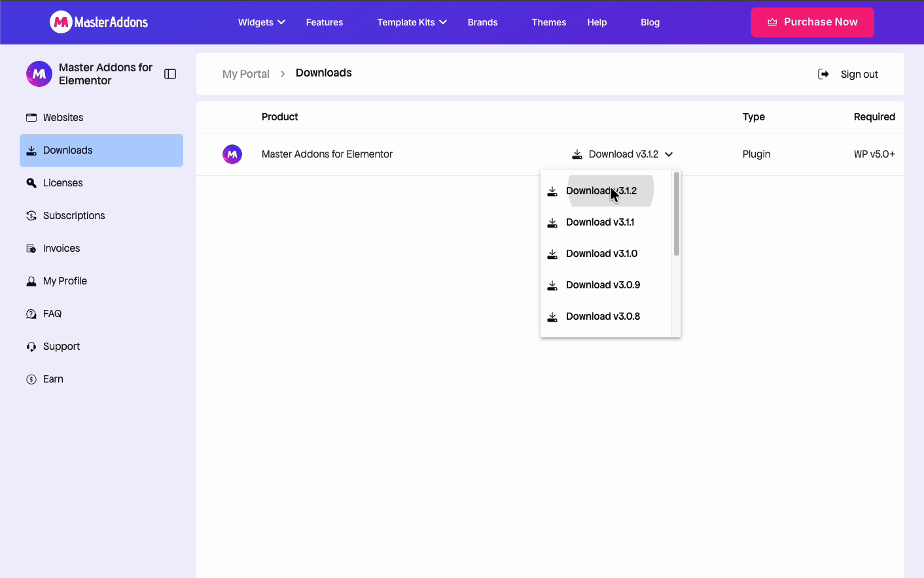Click the WP v5.0+ requirement cell
Image resolution: width=924 pixels, height=578 pixels.
pyautogui.click(x=874, y=154)
